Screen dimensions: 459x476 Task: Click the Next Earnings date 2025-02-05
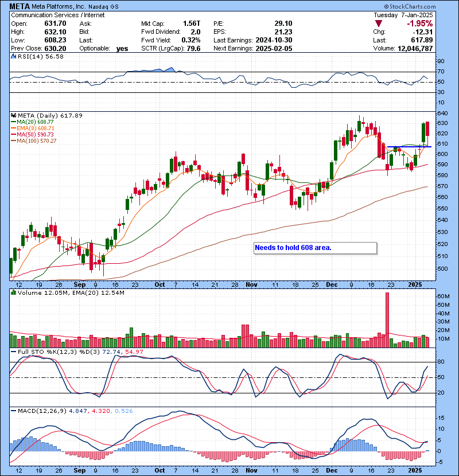point(274,48)
